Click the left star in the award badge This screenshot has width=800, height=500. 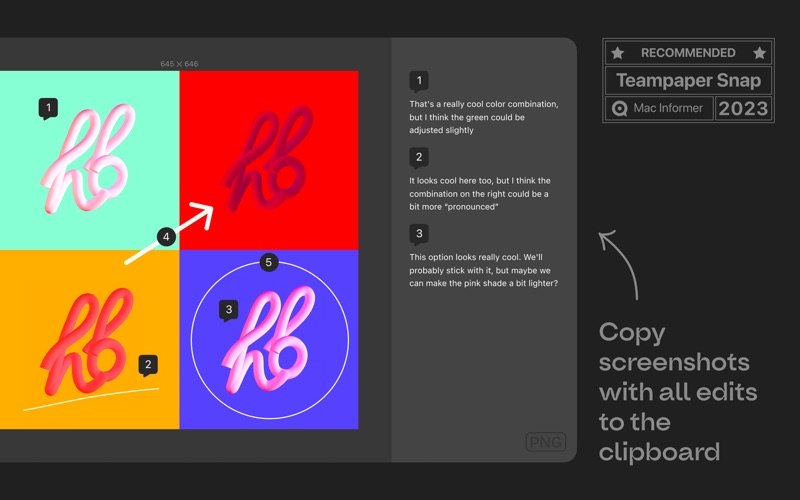coord(618,53)
